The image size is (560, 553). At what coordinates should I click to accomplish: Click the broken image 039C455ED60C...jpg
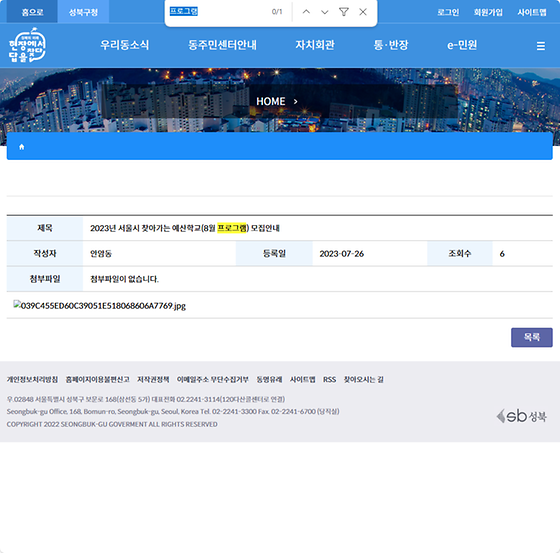click(x=100, y=305)
